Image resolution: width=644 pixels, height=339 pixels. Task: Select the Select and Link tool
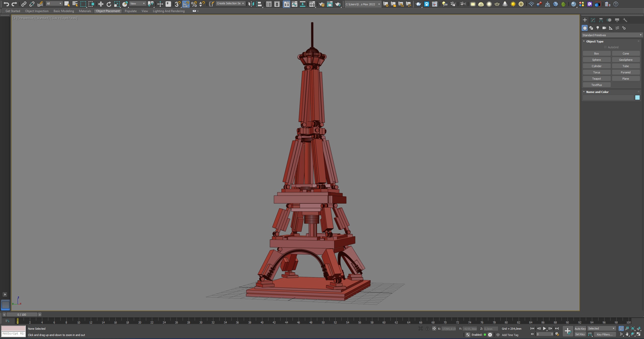click(24, 4)
